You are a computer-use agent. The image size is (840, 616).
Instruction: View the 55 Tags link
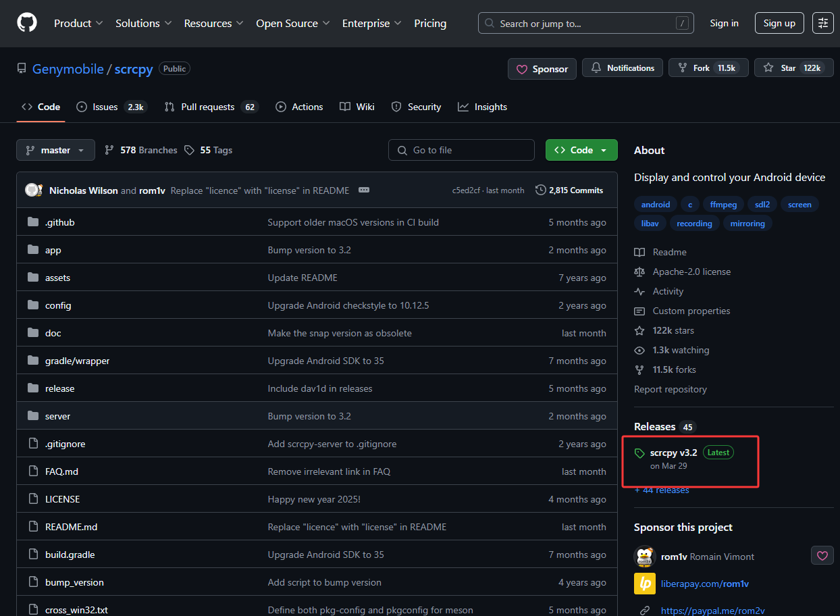coord(209,150)
